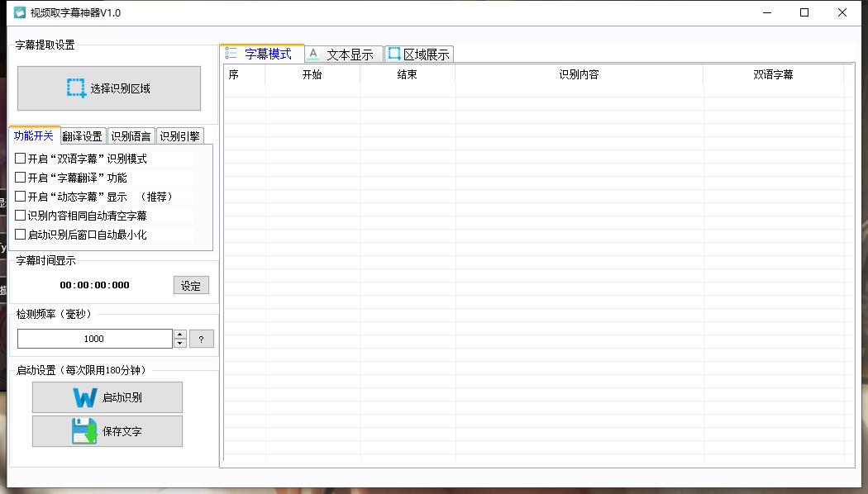The width and height of the screenshot is (868, 494).
Task: Maximize the 视频取字幕神器 window
Action: click(x=804, y=12)
